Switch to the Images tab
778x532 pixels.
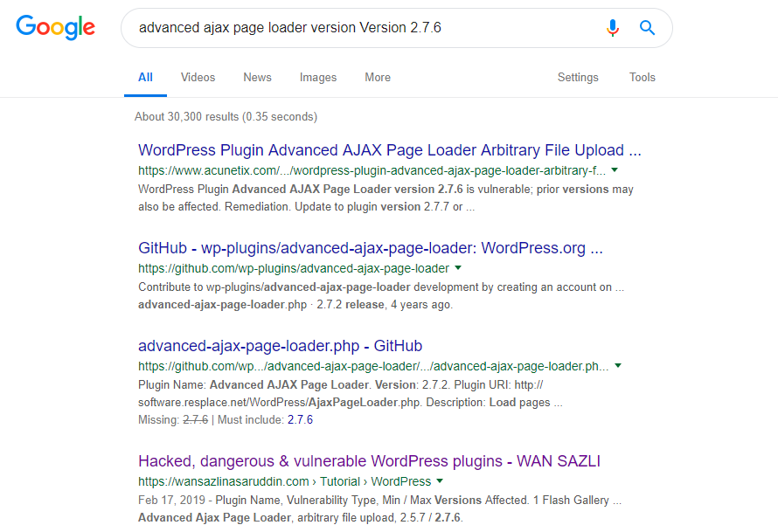coord(318,78)
